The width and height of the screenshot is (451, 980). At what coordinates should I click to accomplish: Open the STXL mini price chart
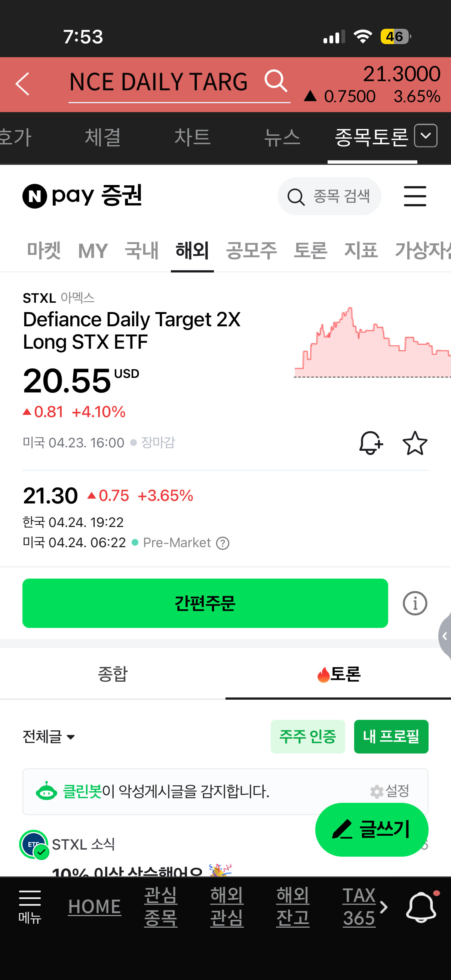[x=372, y=342]
